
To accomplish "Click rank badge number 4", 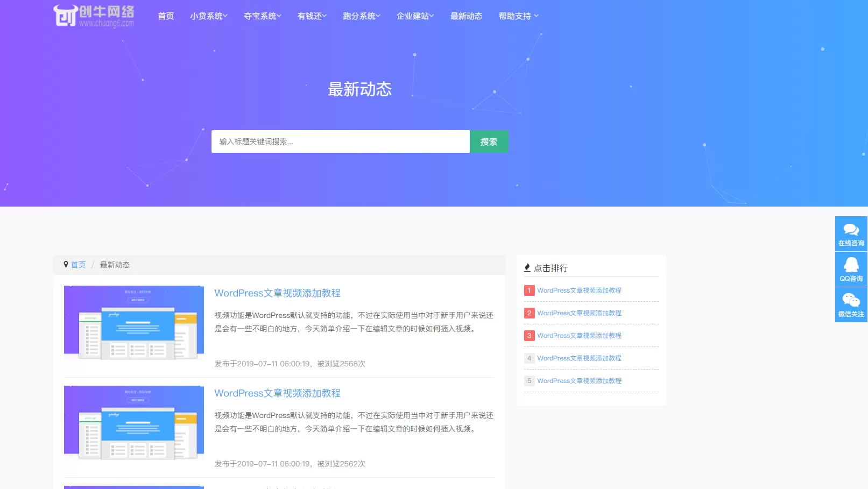I will pos(529,358).
